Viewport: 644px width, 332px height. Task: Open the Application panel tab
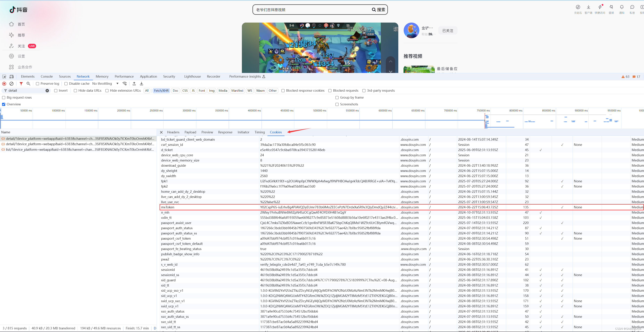tap(148, 77)
